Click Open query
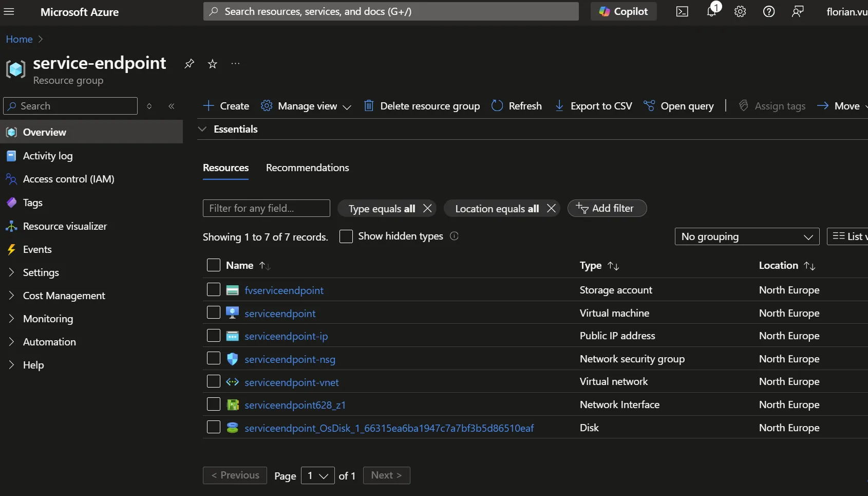Screen dimensions: 868x496 (678, 106)
